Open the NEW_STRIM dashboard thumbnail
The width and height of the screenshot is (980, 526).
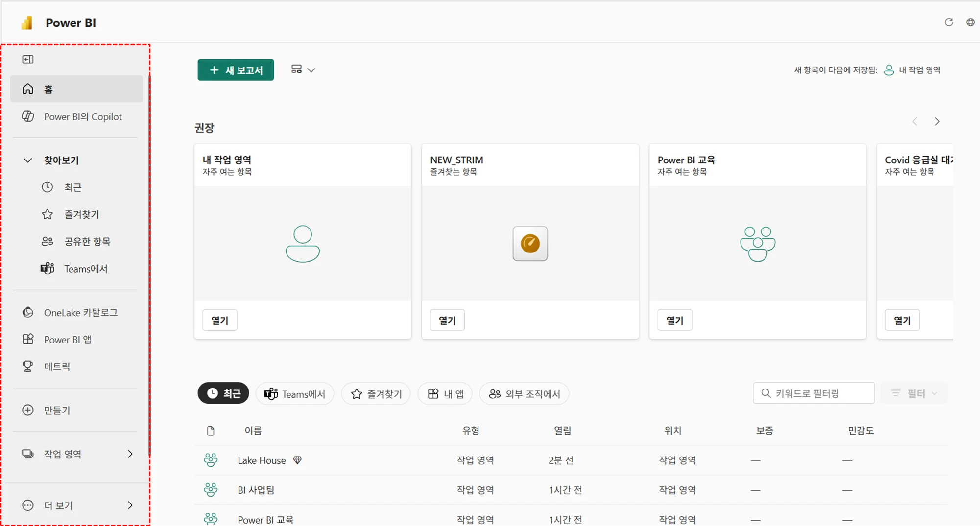530,243
